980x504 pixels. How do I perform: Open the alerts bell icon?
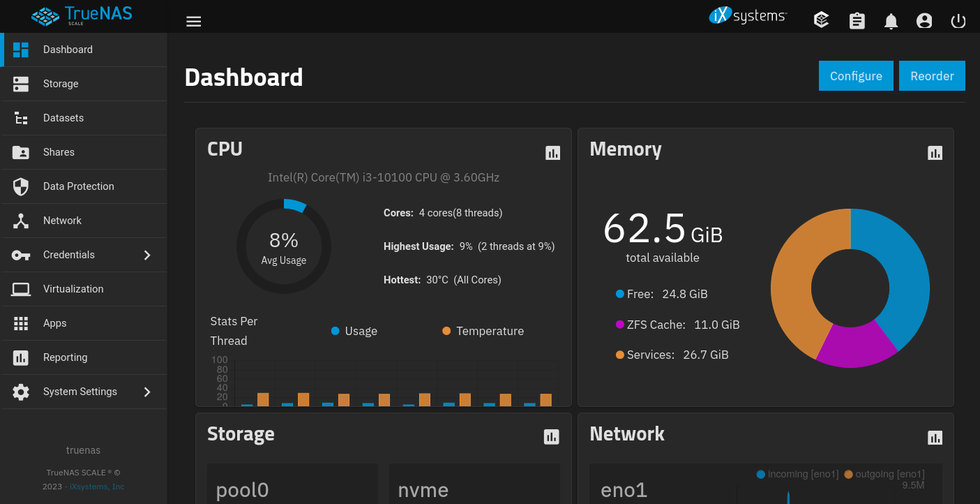point(891,21)
